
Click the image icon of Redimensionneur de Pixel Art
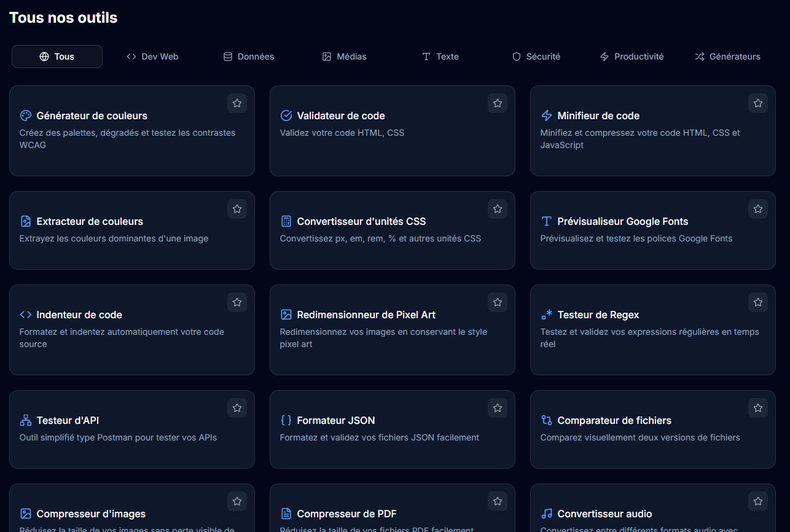[x=286, y=315]
